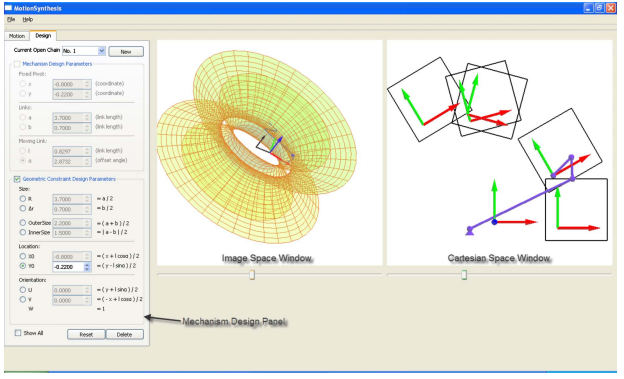Click the '= ( a + b ) / 2' formula text
624x379 pixels.
pyautogui.click(x=113, y=223)
